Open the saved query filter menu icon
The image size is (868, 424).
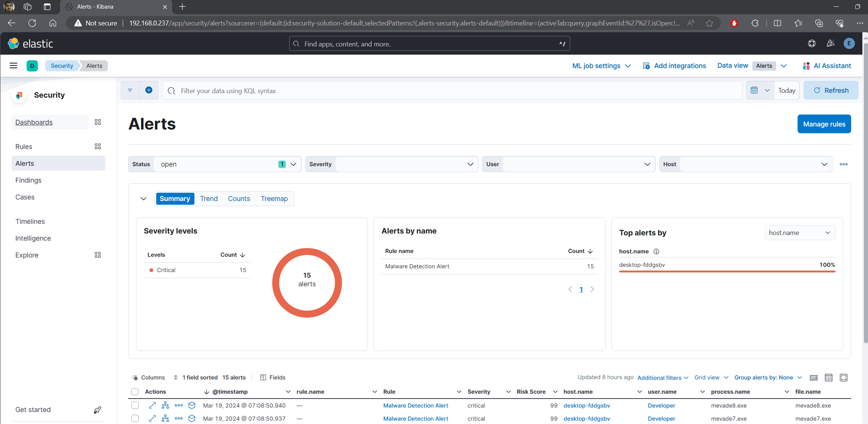coord(130,90)
